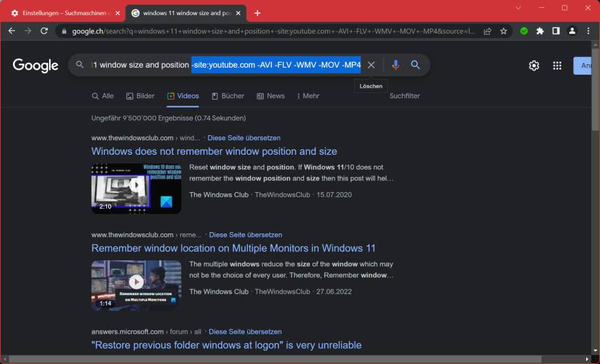Viewport: 600px width, 364px height.
Task: Minimize the Chrome window
Action: [x=542, y=8]
